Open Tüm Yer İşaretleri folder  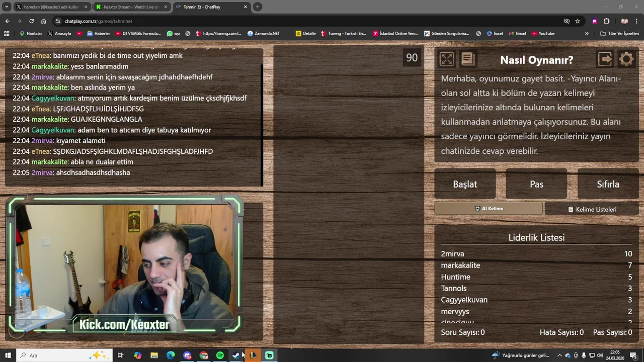tap(619, 34)
